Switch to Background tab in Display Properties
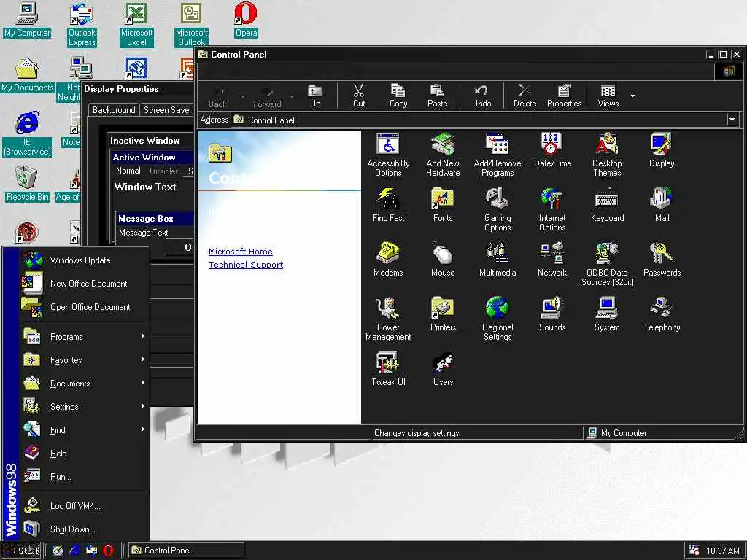 [114, 110]
